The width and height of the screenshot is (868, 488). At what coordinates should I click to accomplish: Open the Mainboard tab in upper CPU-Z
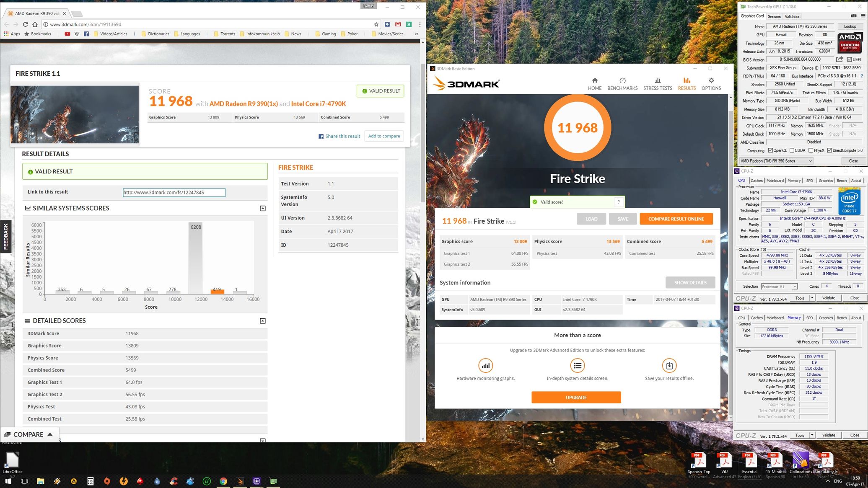click(x=775, y=181)
